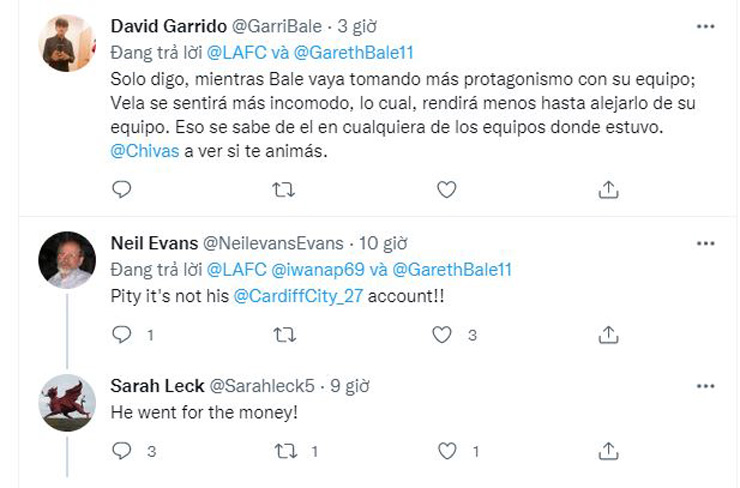Share Neil Evans' tweet
Screen dimensions: 740x488
(x=608, y=335)
